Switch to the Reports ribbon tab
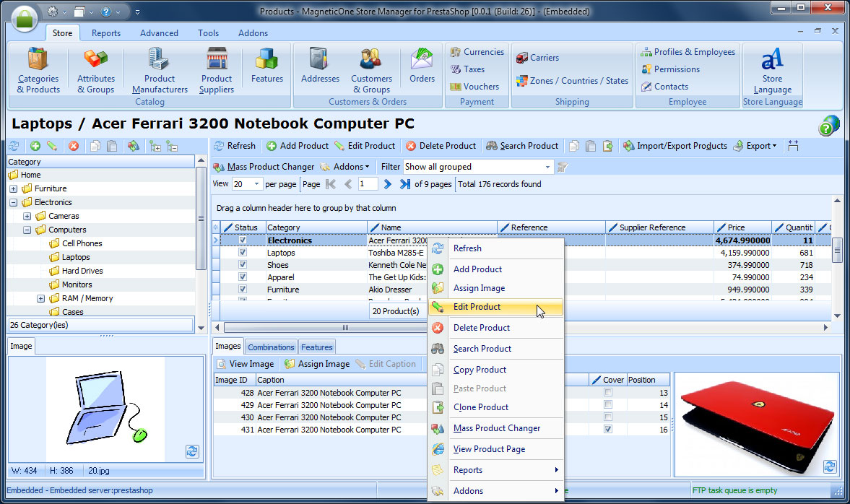The height and width of the screenshot is (504, 850). (106, 33)
